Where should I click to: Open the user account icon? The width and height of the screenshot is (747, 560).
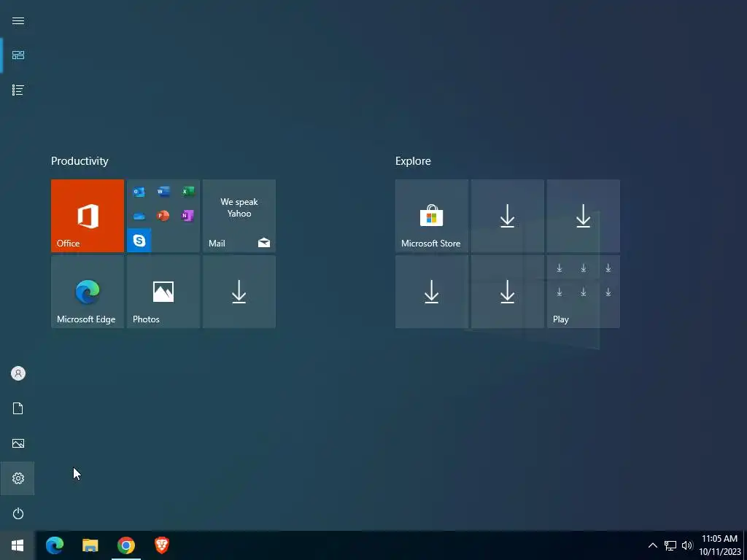coord(18,373)
